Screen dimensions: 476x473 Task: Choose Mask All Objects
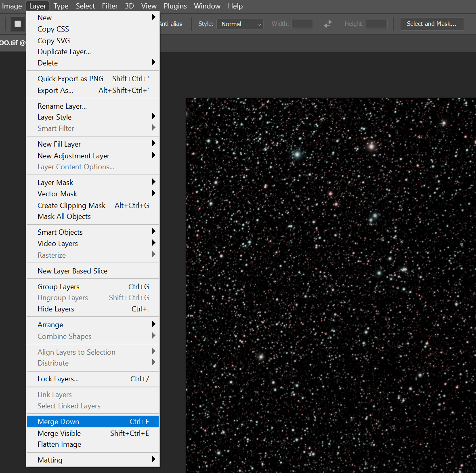click(93, 217)
